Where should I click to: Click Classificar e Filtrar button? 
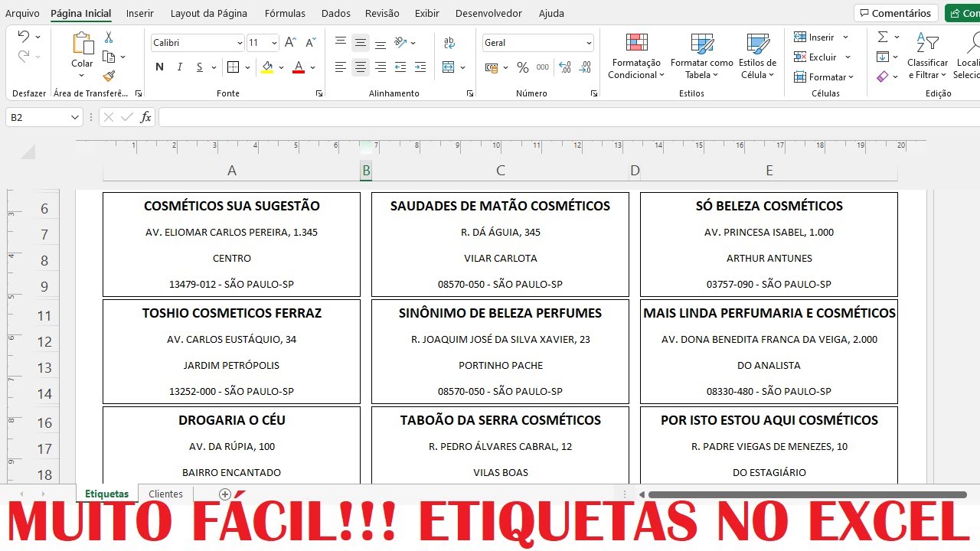[x=927, y=57]
